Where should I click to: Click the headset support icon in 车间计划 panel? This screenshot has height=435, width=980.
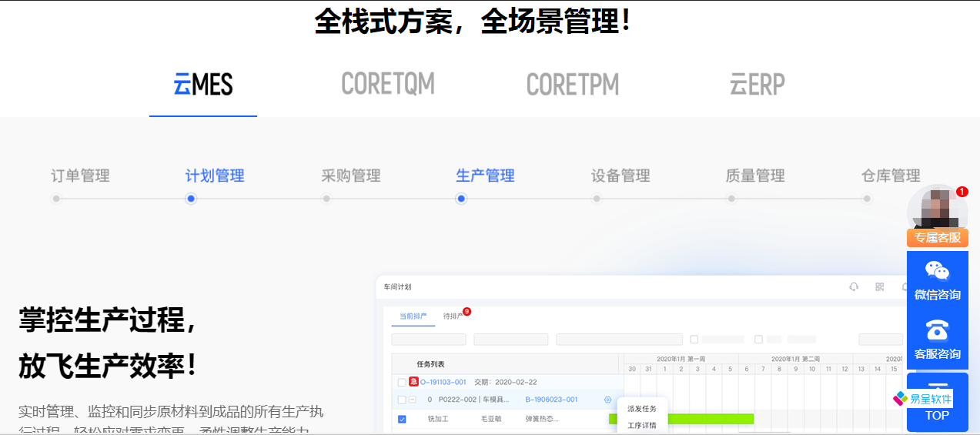854,286
